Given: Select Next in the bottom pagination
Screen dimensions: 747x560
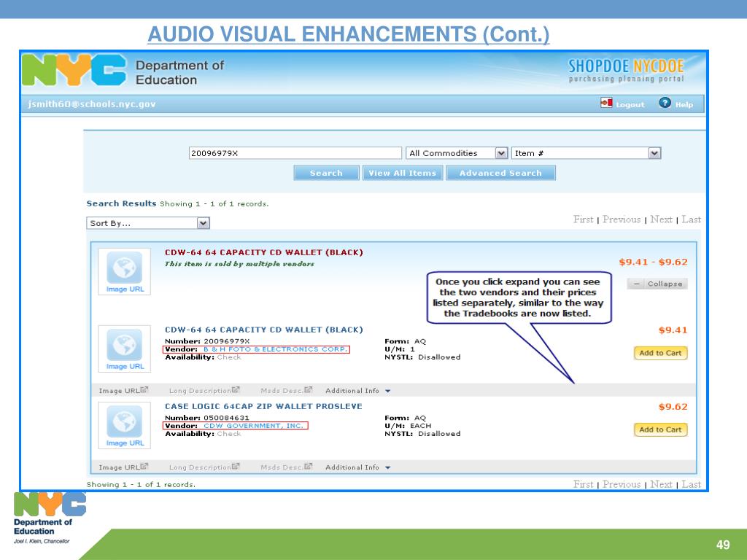Looking at the screenshot, I should (x=661, y=484).
